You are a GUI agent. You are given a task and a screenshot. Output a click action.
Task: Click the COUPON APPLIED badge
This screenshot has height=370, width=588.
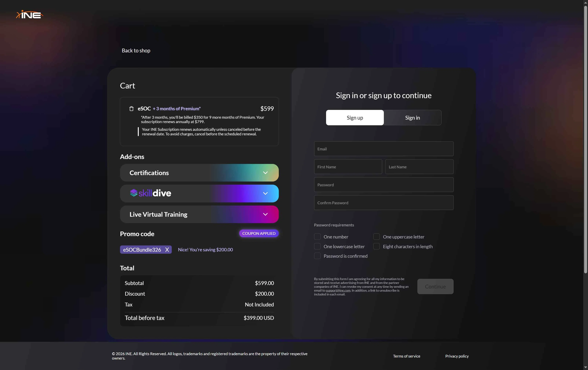tap(259, 233)
